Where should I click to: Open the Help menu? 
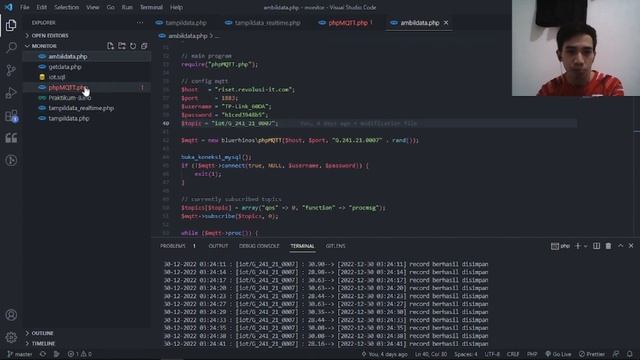pyautogui.click(x=176, y=7)
